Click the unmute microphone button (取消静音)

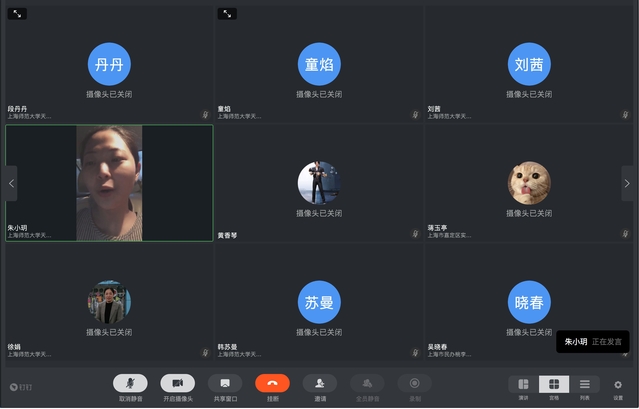point(130,383)
